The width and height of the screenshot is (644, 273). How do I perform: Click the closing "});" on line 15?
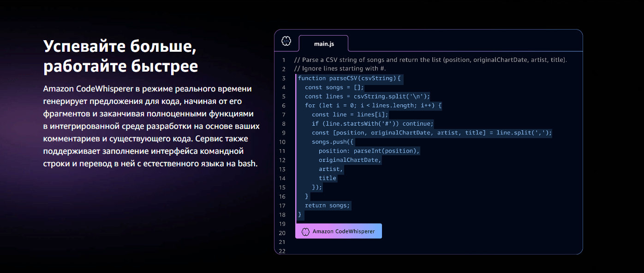[x=317, y=188]
